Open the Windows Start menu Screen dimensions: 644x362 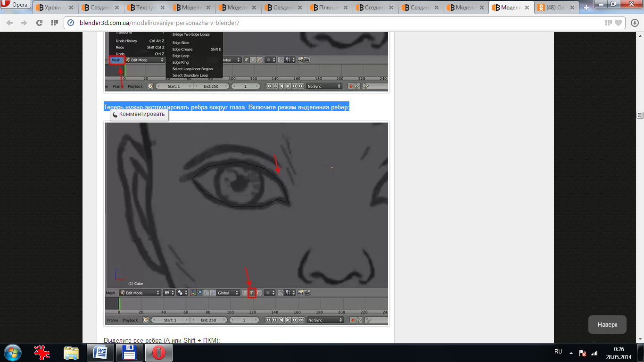point(13,353)
